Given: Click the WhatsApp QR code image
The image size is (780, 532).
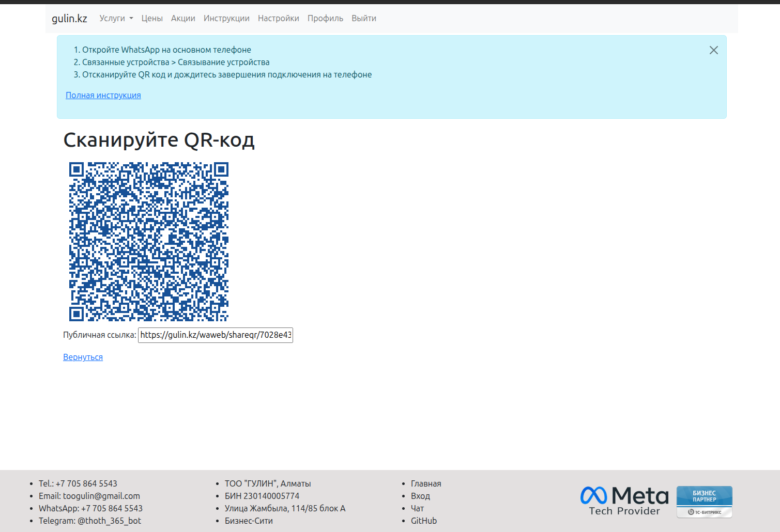Looking at the screenshot, I should [x=149, y=242].
